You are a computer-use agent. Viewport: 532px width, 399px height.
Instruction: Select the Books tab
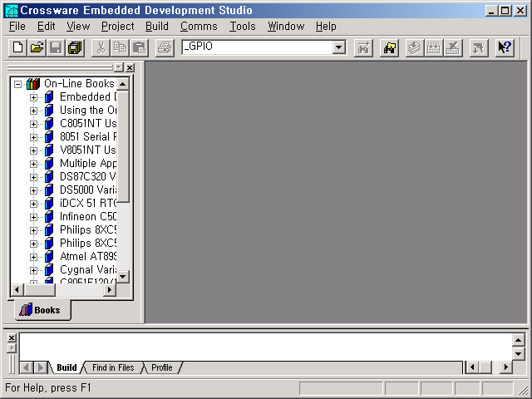coord(42,310)
